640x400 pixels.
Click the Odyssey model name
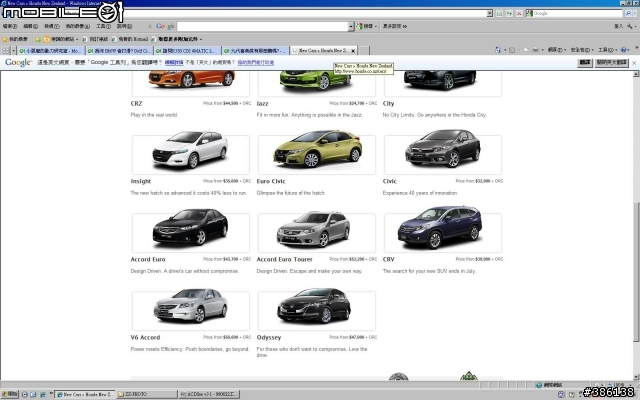[x=269, y=338]
